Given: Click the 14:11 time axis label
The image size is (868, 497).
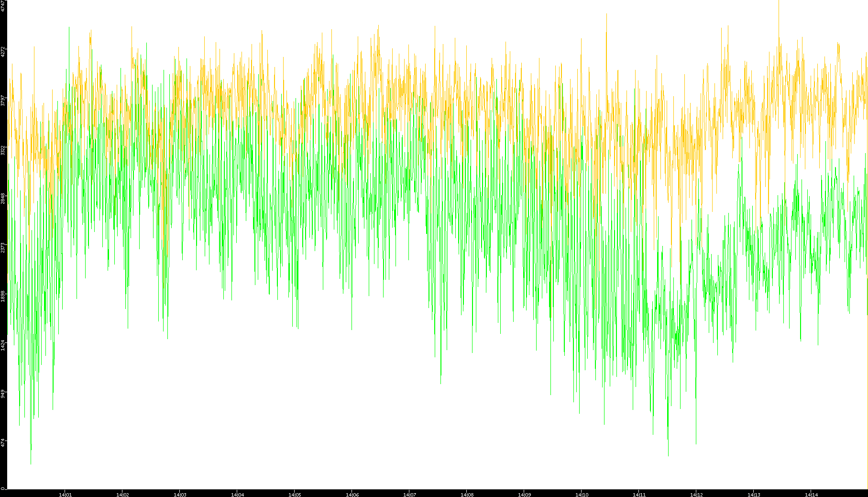Looking at the screenshot, I should point(639,495).
